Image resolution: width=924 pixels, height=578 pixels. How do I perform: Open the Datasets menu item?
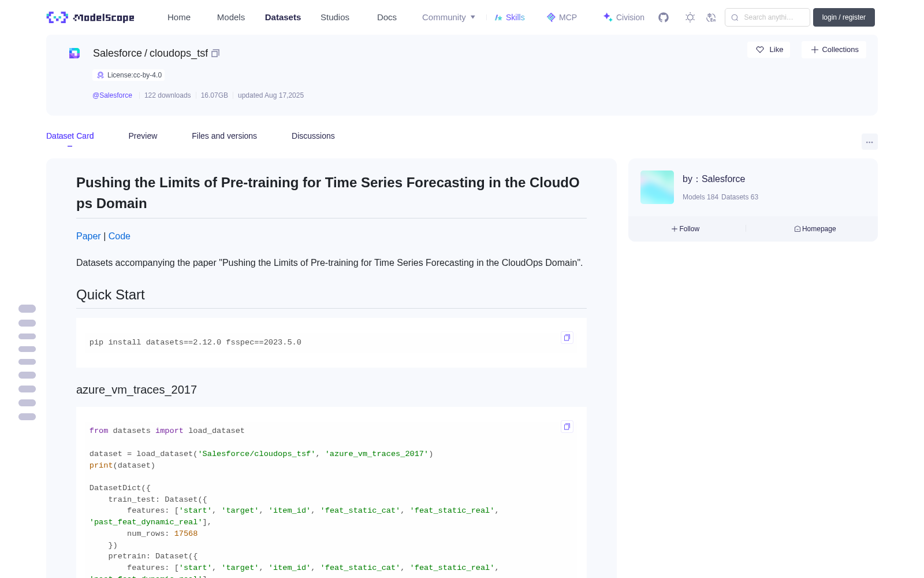(283, 17)
